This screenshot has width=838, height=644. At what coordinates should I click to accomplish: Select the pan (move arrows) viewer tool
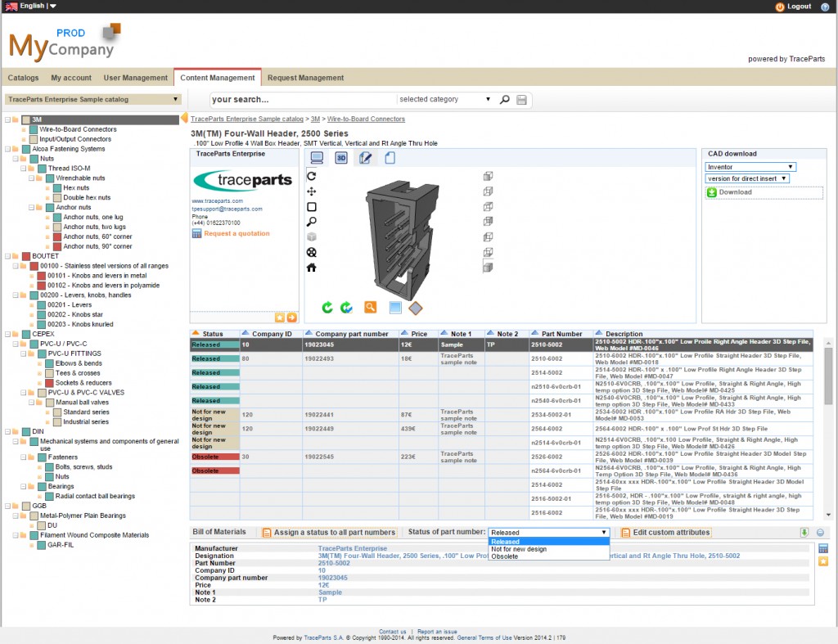311,191
